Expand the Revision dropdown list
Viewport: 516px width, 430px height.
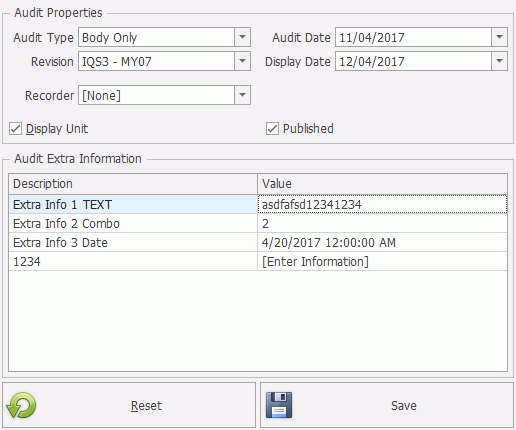coord(242,61)
